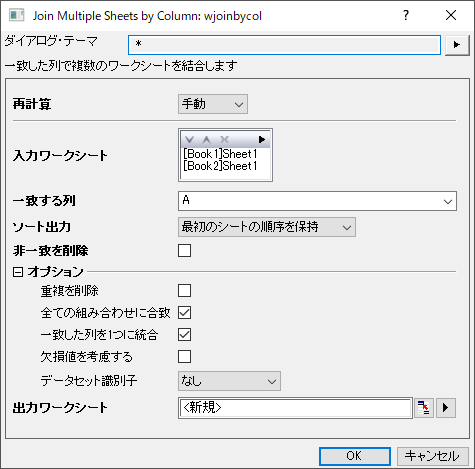Move selected input worksheet up

pos(206,139)
